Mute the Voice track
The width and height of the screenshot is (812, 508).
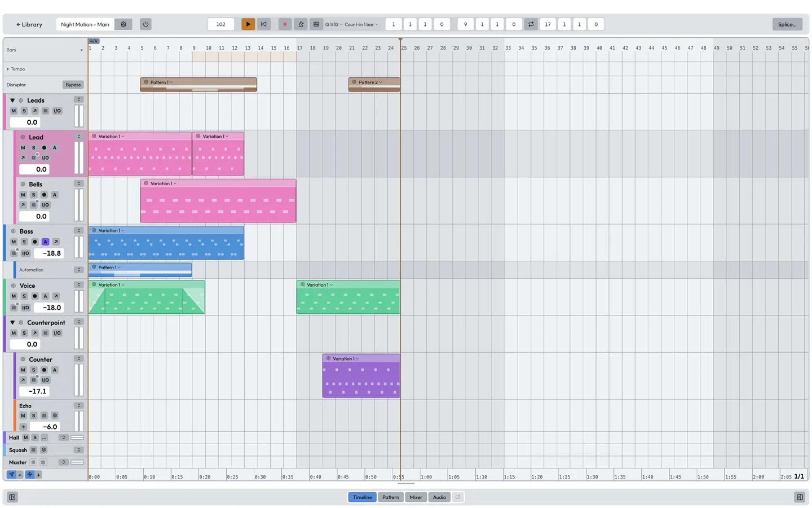14,296
